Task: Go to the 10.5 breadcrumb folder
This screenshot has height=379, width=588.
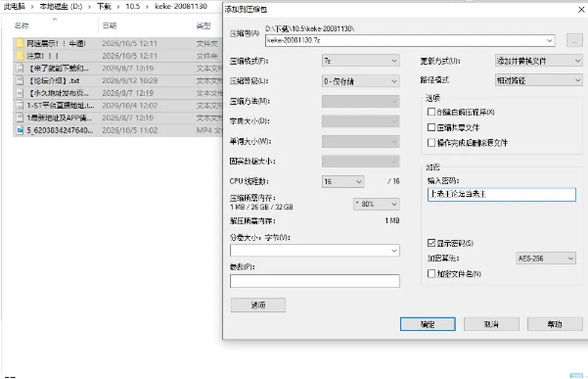Action: 133,6
